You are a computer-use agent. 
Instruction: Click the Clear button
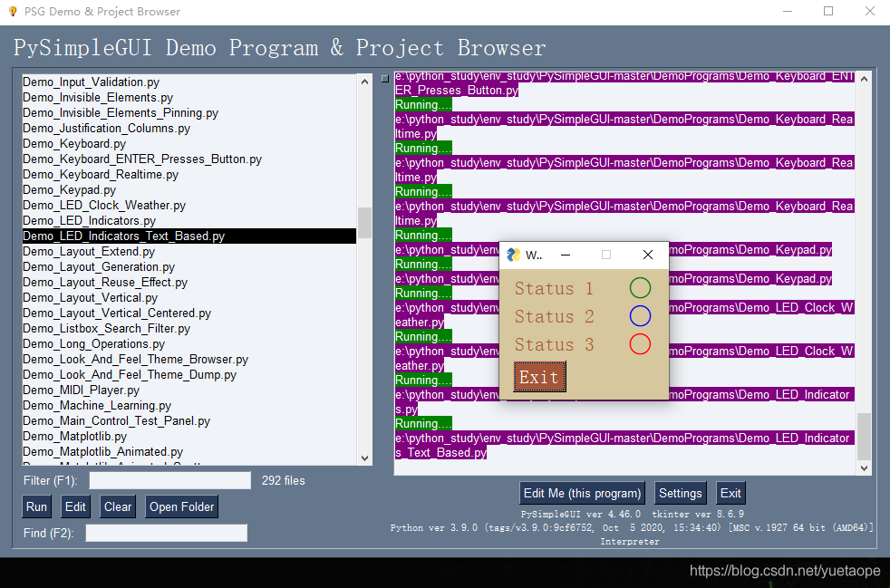click(x=118, y=506)
